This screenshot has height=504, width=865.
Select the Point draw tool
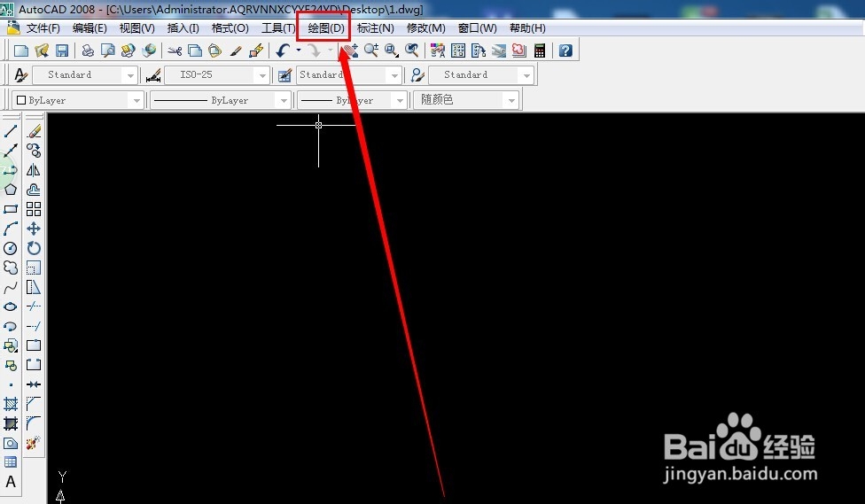[x=11, y=385]
